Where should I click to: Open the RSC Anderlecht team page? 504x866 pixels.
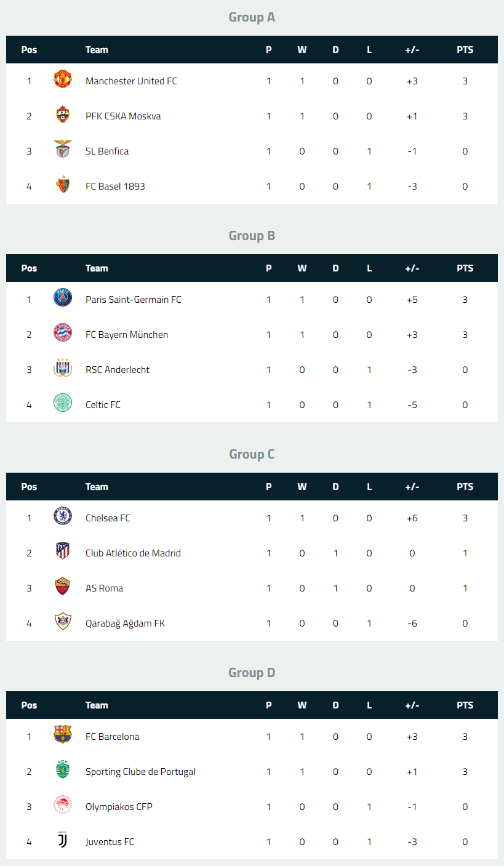tap(118, 369)
